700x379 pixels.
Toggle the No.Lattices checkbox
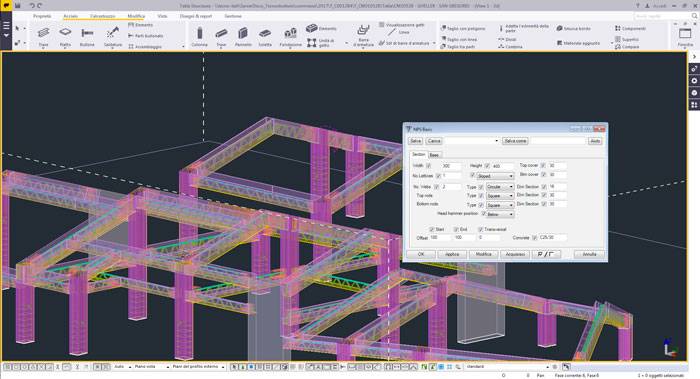tap(438, 176)
